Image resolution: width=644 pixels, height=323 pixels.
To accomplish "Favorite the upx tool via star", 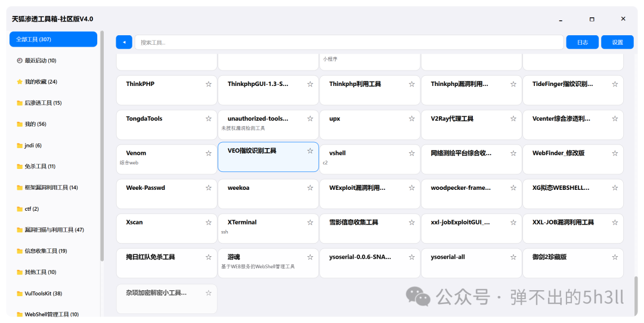I will pos(411,119).
